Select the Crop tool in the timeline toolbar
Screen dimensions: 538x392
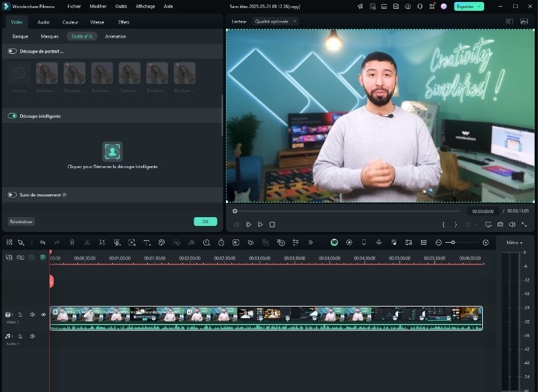(x=102, y=243)
